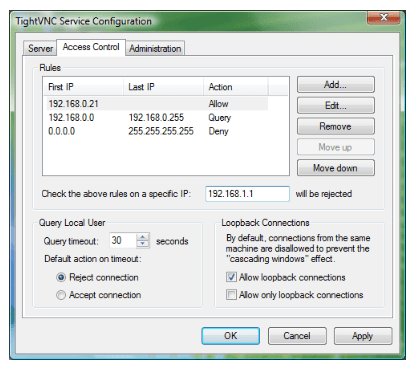Image resolution: width=410 pixels, height=365 pixels.
Task: Open the Administration tab
Action: coord(155,49)
